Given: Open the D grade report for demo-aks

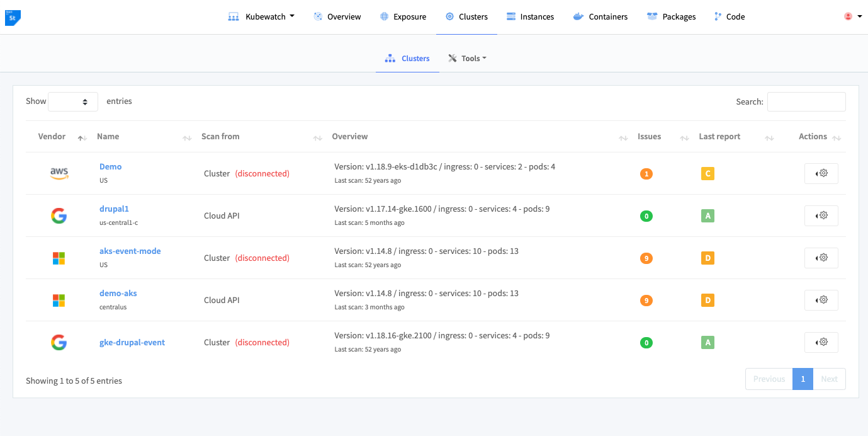Looking at the screenshot, I should point(707,301).
